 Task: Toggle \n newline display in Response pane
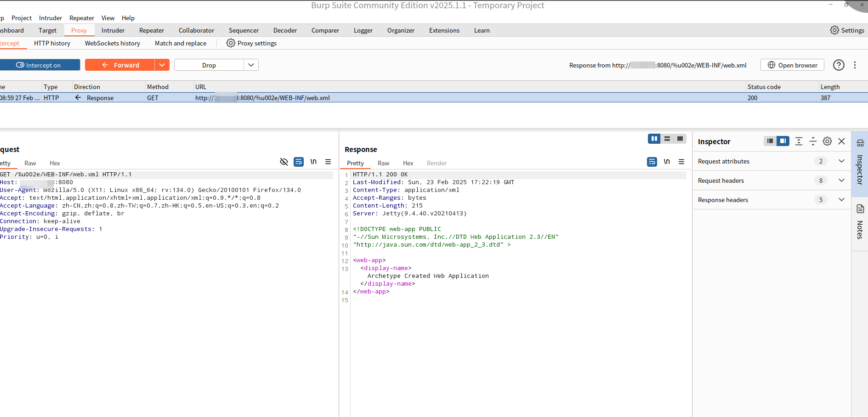click(667, 162)
